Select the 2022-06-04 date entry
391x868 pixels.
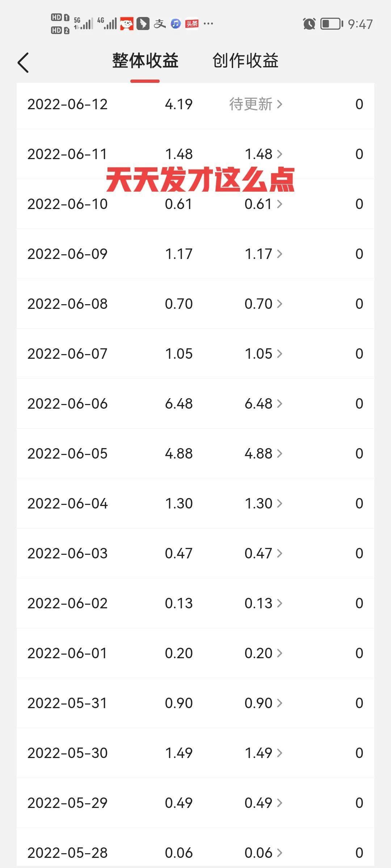click(x=68, y=503)
